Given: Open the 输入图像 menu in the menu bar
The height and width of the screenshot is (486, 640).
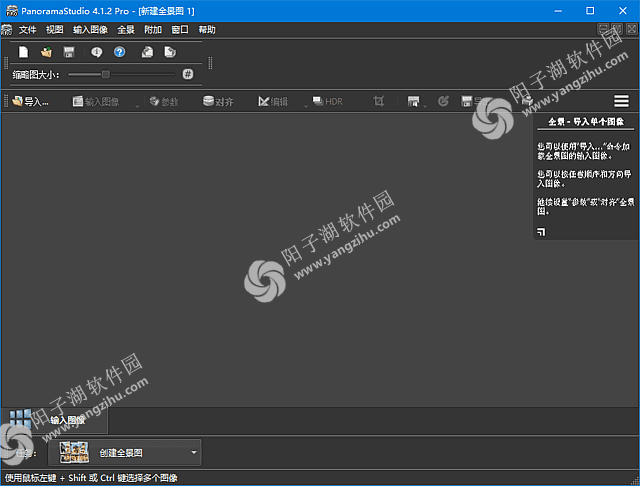Looking at the screenshot, I should (x=90, y=30).
